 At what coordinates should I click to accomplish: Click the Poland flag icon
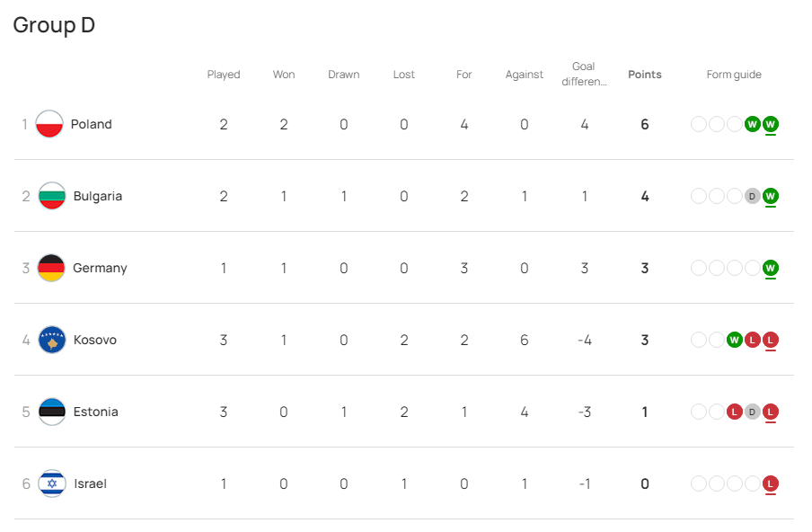pyautogui.click(x=49, y=124)
